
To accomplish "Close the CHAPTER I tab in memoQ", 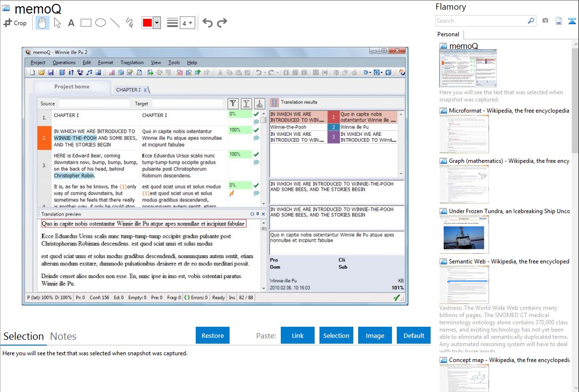I will click(x=145, y=90).
